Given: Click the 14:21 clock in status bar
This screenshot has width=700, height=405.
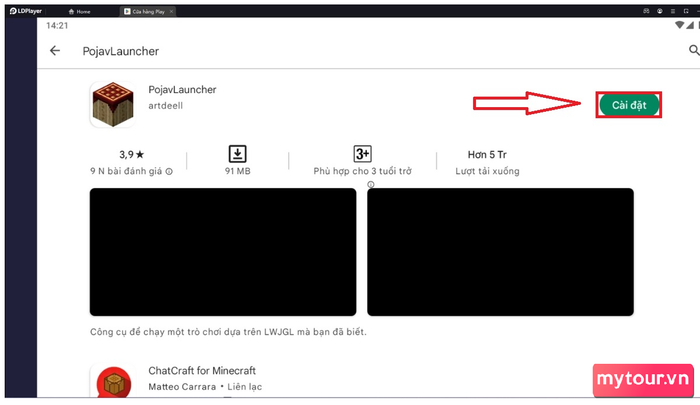Looking at the screenshot, I should pos(57,25).
